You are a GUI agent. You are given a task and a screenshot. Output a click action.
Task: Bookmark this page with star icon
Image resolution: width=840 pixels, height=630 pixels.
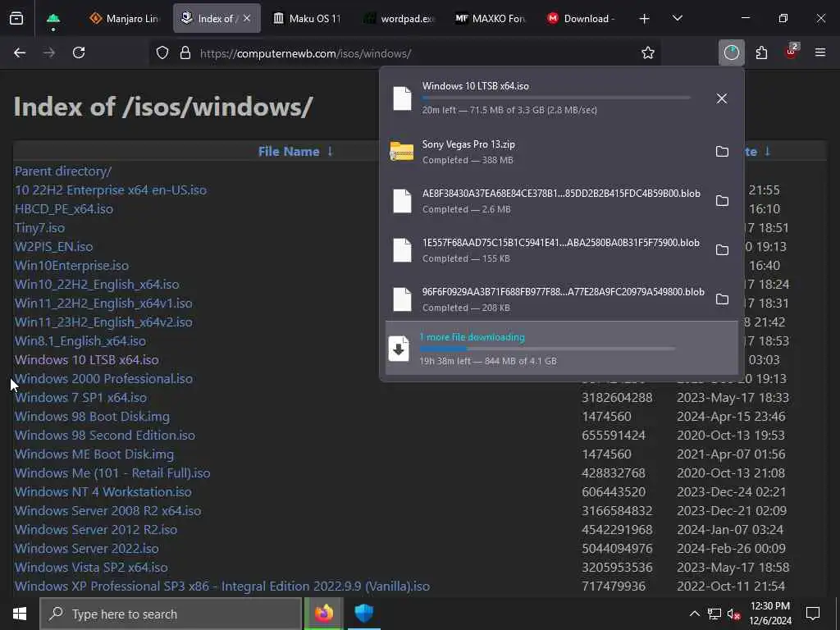click(x=648, y=53)
